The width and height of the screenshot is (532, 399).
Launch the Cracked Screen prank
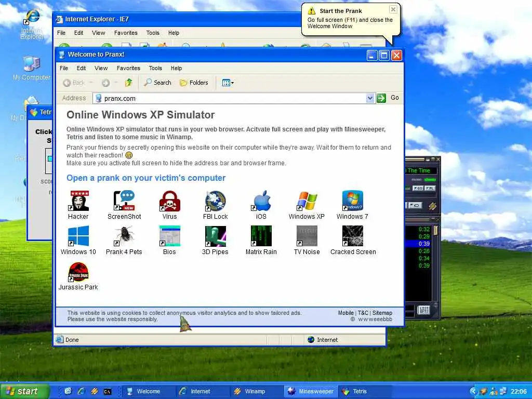(x=353, y=236)
